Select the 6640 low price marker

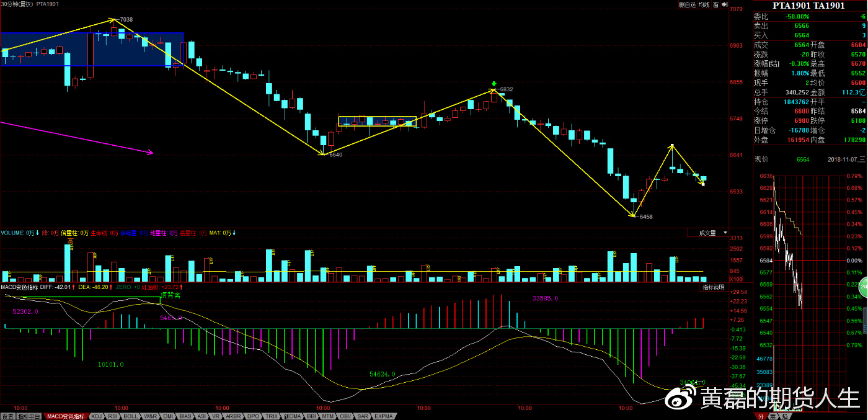tap(335, 154)
